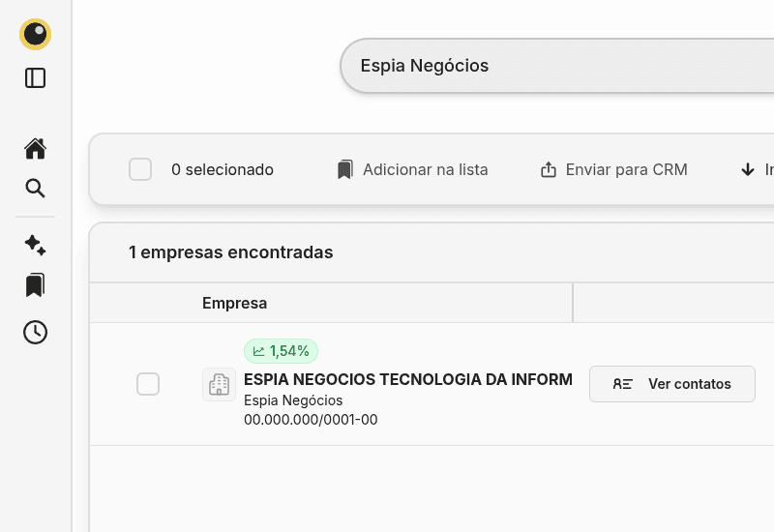Click the Espia Negócios search field
This screenshot has height=532, width=774.
556,66
